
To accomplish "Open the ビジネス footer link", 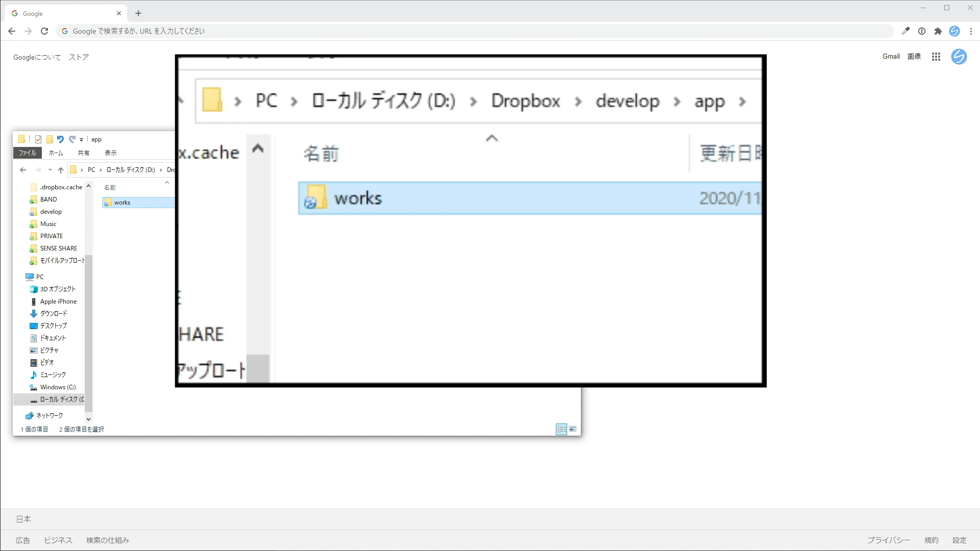I will (58, 540).
